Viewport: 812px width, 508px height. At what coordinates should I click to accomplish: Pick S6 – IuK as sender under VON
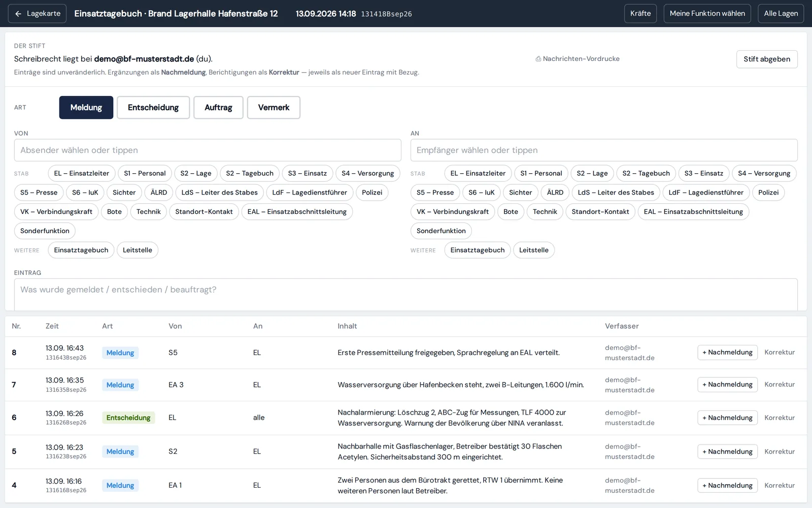coord(85,193)
